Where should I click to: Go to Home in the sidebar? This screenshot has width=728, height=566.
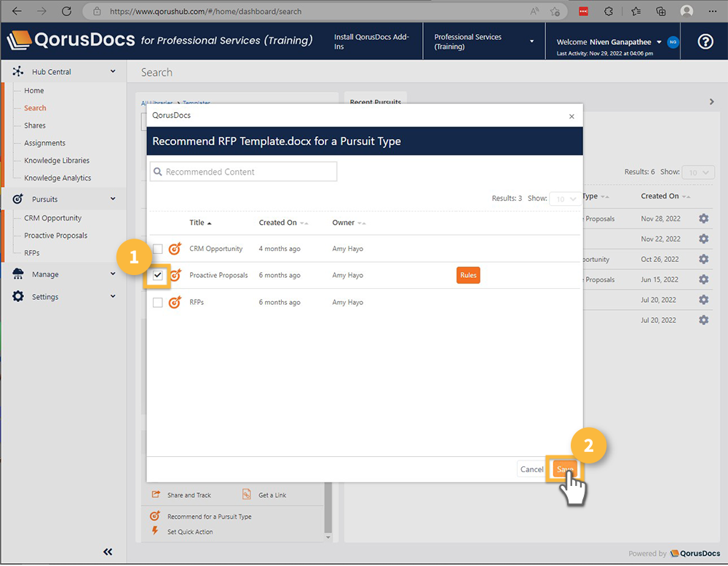(x=34, y=90)
